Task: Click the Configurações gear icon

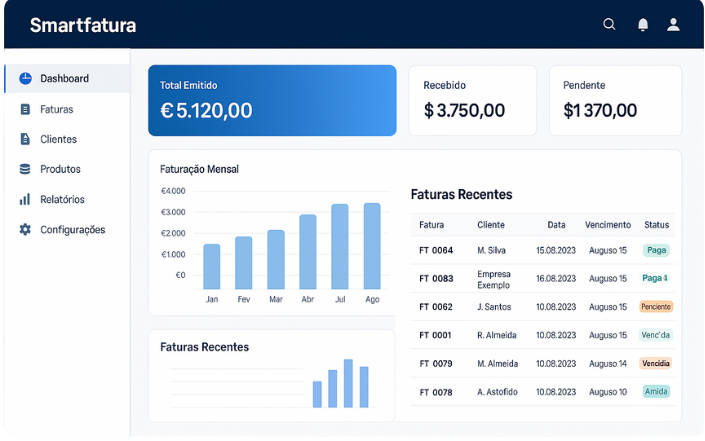Action: click(x=25, y=229)
